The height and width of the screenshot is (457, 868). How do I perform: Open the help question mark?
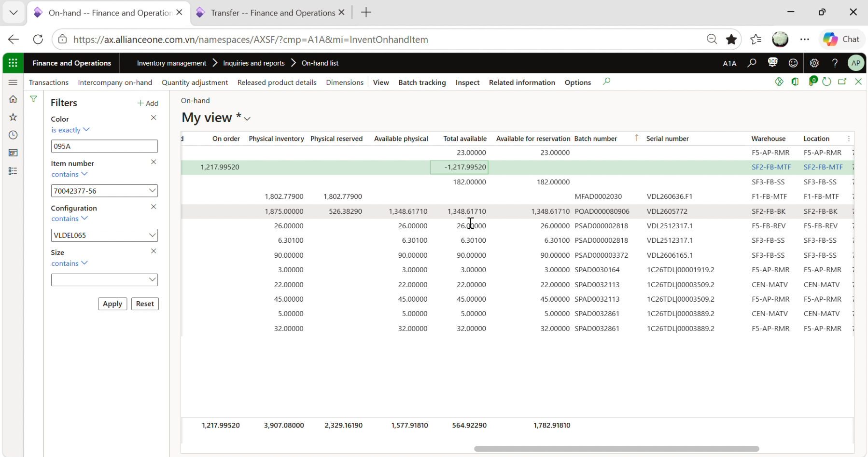[x=835, y=63]
